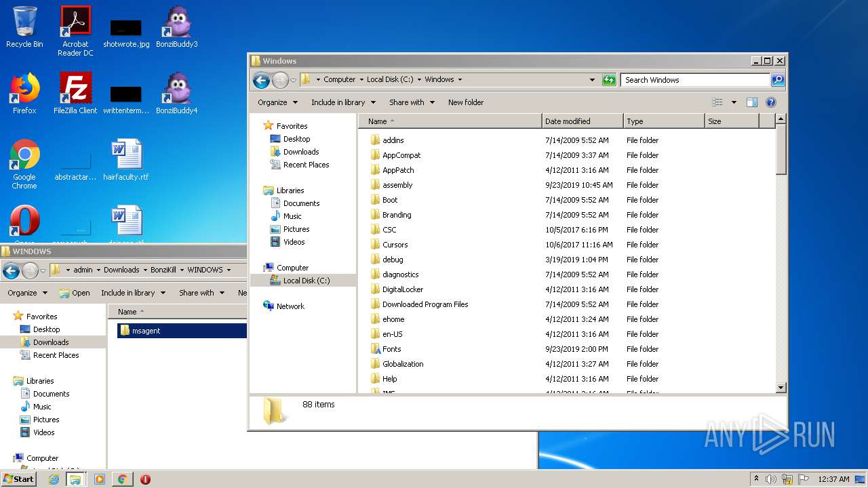Image resolution: width=868 pixels, height=488 pixels.
Task: Open recent pages dropdown in Windows window
Action: point(293,80)
